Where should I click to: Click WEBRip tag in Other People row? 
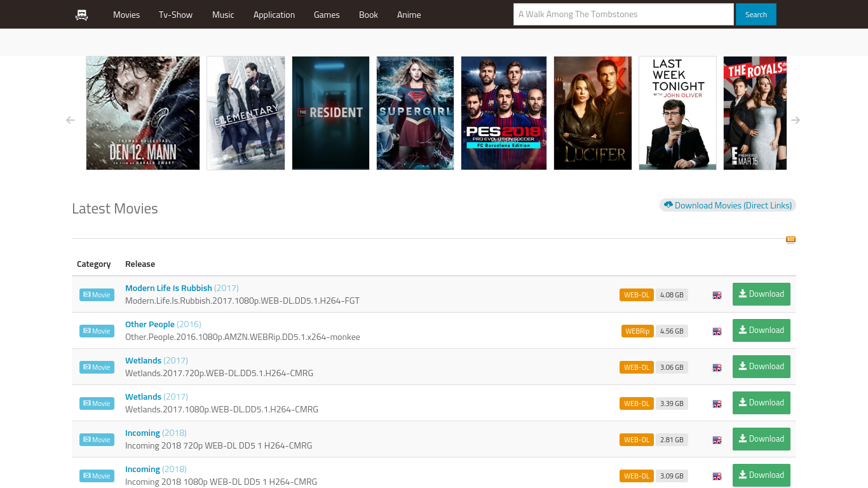click(637, 331)
